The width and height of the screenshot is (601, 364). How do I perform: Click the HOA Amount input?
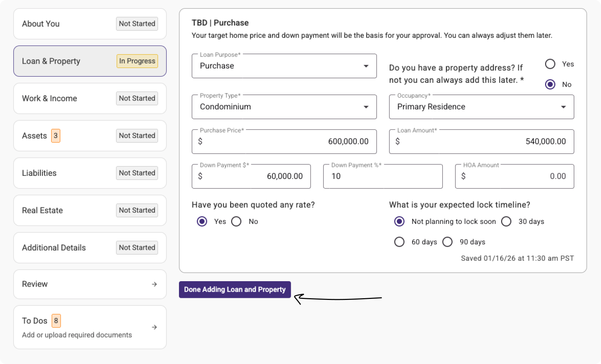tap(514, 177)
